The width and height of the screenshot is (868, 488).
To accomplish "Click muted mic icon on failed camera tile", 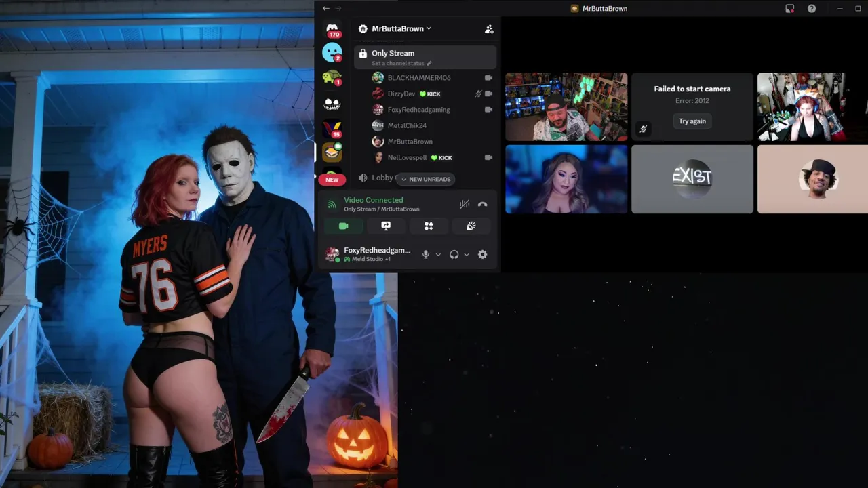I will (643, 129).
